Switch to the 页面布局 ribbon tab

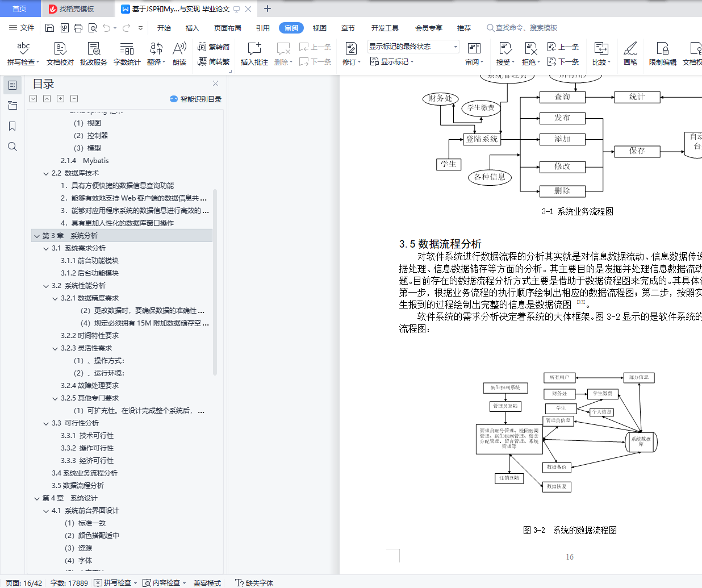(228, 28)
